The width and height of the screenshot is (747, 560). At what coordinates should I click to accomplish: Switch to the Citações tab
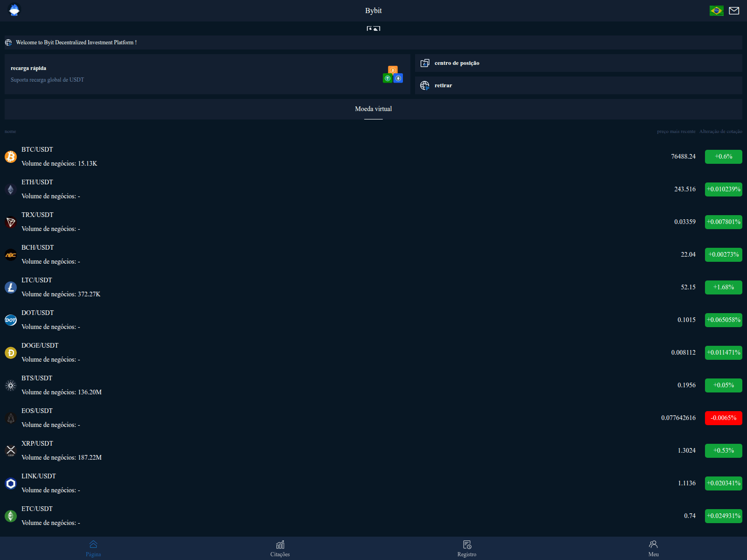pos(280,548)
